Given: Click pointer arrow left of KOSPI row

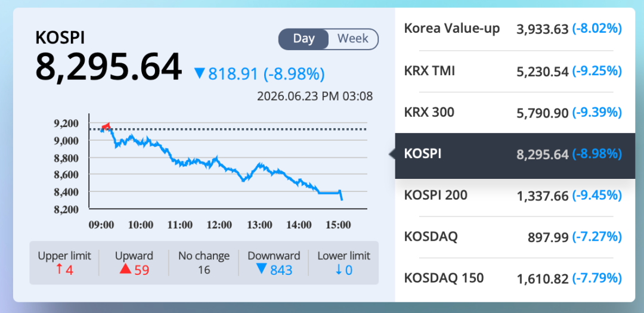Looking at the screenshot, I should point(392,154).
